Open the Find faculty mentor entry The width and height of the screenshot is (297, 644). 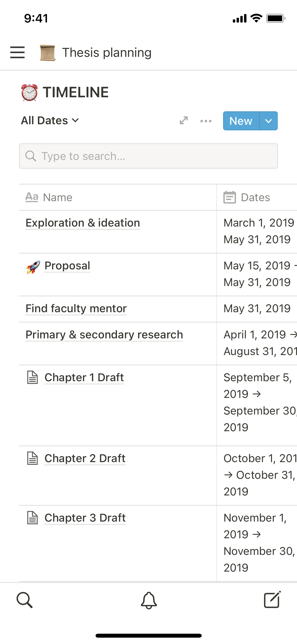(76, 309)
